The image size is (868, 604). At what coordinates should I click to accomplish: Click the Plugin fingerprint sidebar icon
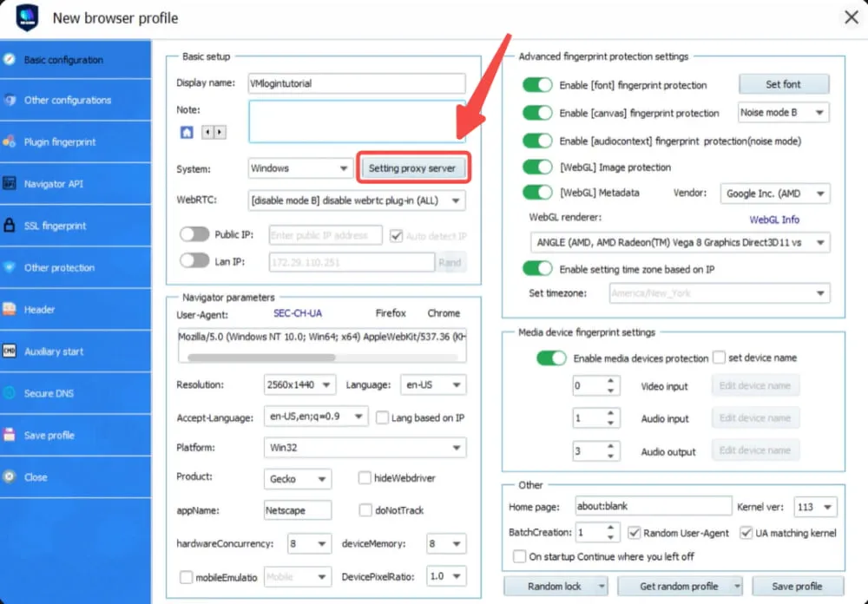(10, 141)
